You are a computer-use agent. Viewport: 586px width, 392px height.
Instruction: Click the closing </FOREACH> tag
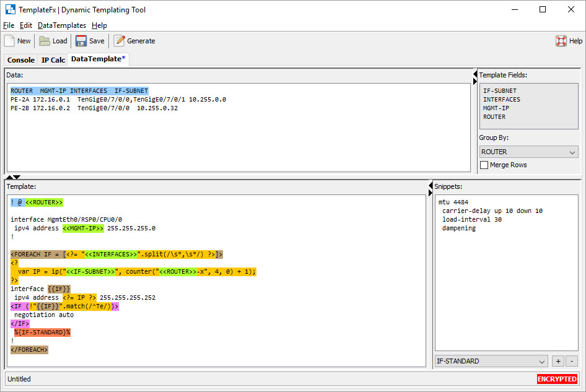tap(29, 349)
